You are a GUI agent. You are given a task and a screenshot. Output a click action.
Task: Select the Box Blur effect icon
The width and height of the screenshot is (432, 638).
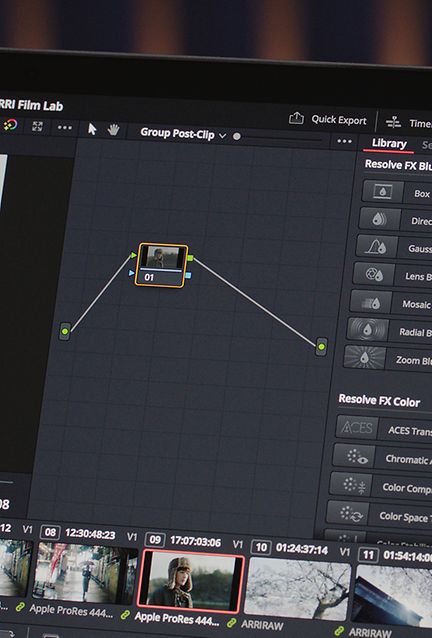tap(383, 192)
